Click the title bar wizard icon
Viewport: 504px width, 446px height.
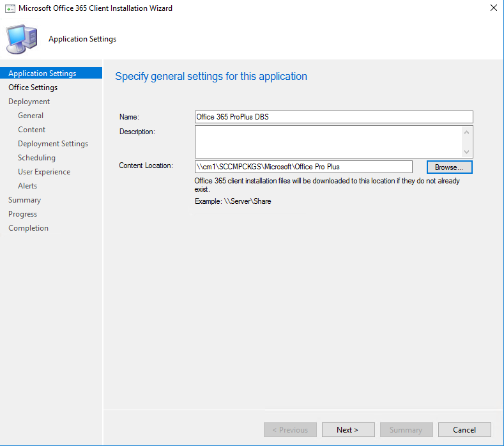point(10,8)
